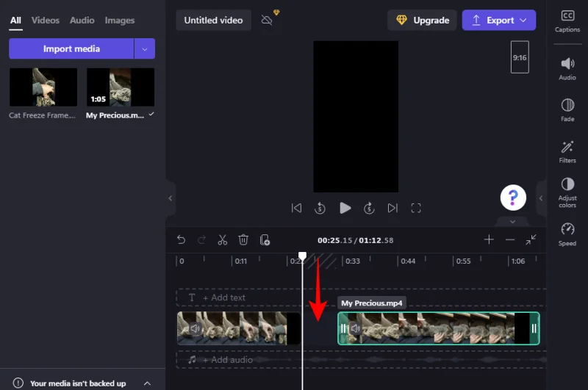The height and width of the screenshot is (390, 588).
Task: Zoom out on the timeline
Action: (509, 239)
